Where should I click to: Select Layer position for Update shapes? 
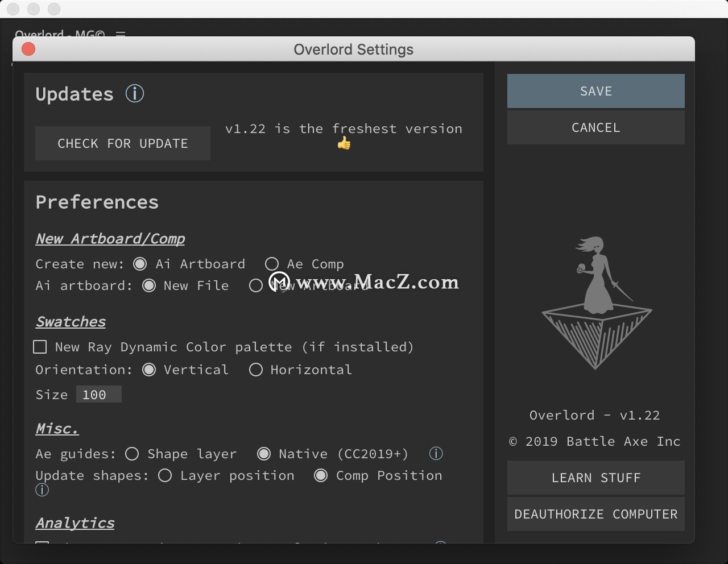coord(165,475)
